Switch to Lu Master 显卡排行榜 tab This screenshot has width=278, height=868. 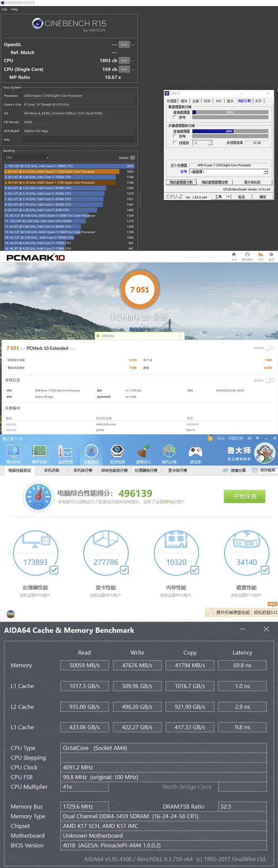pyautogui.click(x=178, y=470)
